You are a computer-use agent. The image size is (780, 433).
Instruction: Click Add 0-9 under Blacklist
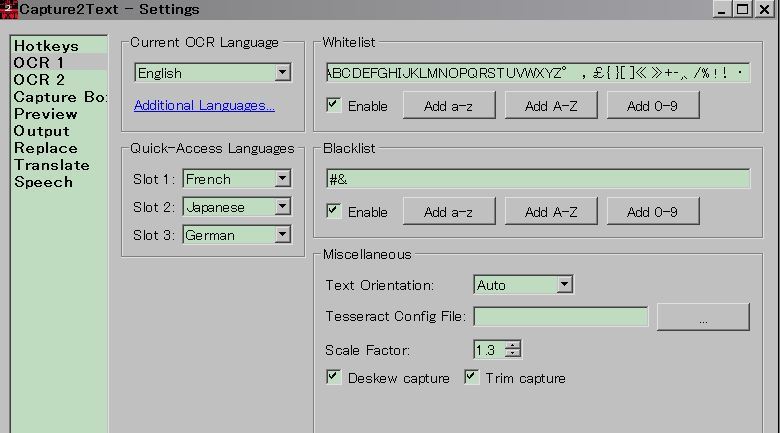pyautogui.click(x=653, y=212)
